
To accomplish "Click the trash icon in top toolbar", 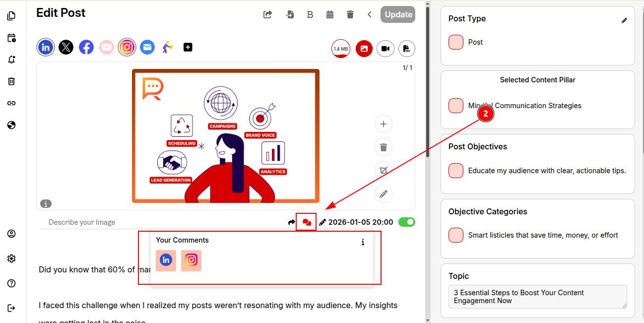I will tap(350, 14).
